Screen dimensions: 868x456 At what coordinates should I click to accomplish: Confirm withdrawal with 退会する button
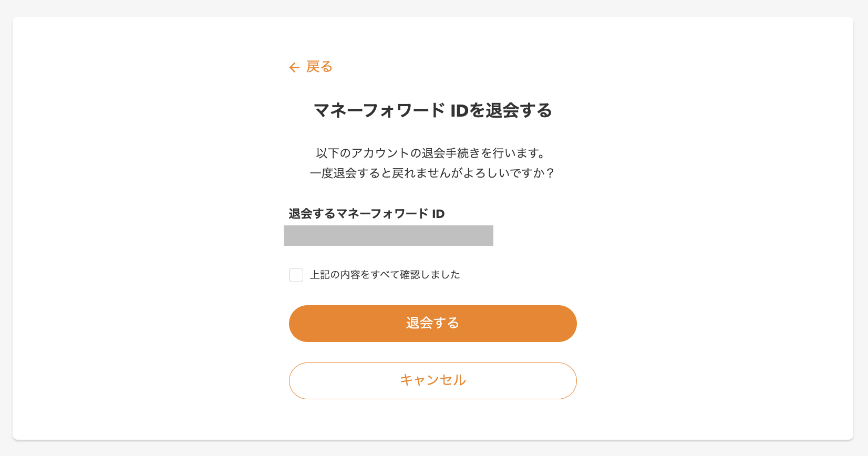[433, 324]
